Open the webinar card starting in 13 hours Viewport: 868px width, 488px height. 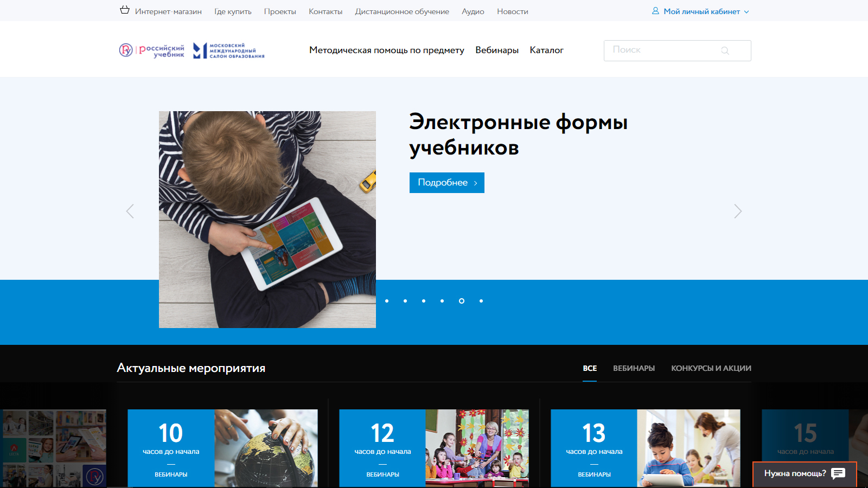pyautogui.click(x=646, y=448)
